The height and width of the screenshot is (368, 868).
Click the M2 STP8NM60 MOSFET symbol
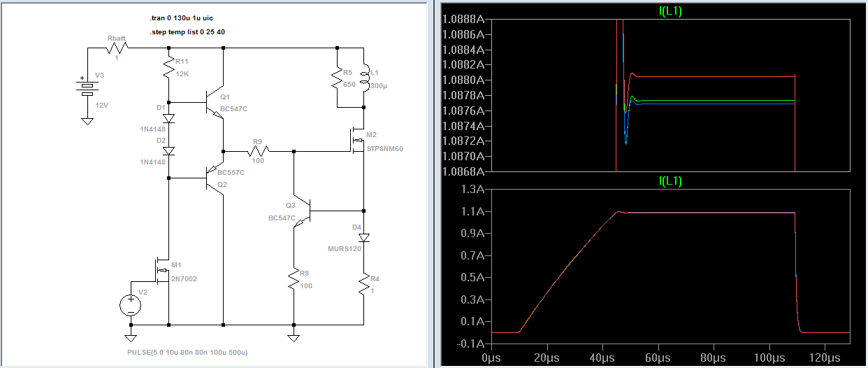(358, 141)
